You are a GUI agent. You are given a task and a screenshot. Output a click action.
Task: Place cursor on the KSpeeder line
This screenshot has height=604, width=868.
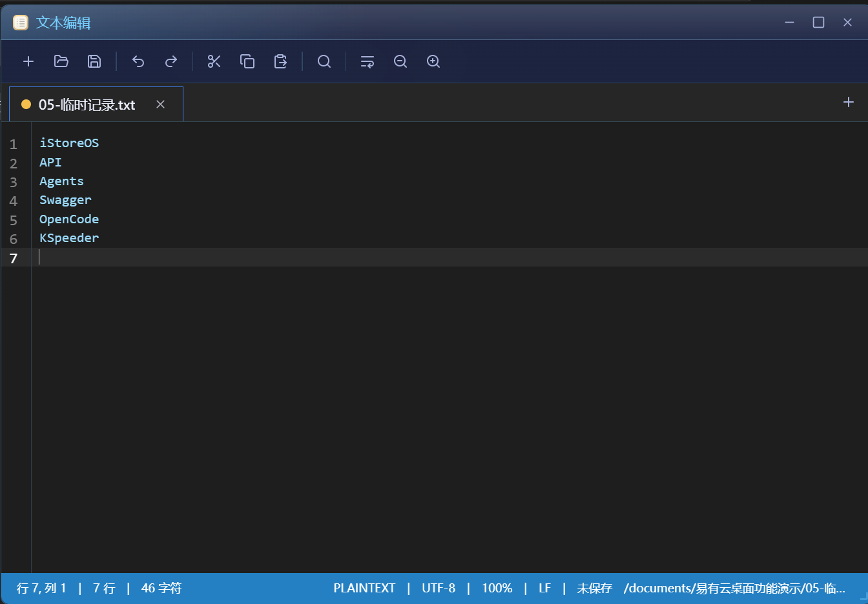[69, 238]
